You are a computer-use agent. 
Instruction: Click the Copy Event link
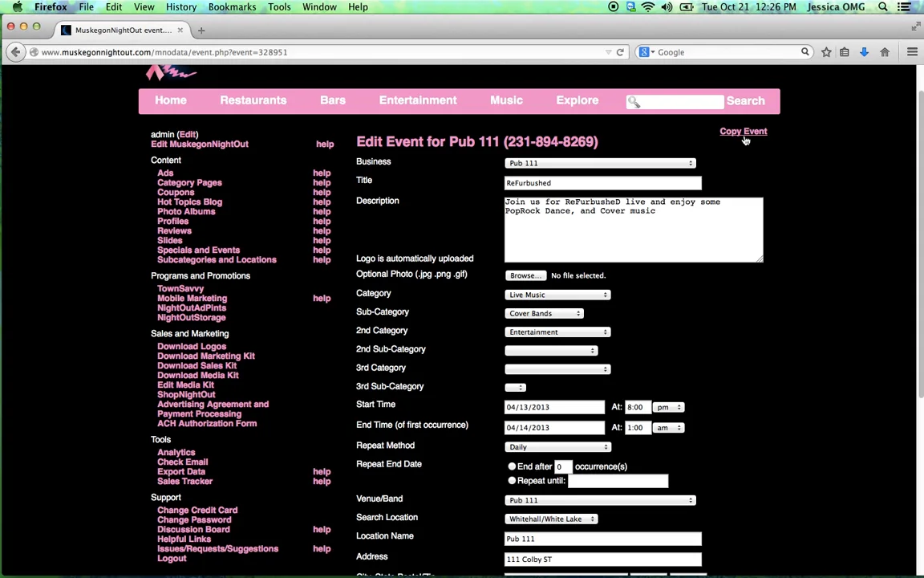pos(743,132)
